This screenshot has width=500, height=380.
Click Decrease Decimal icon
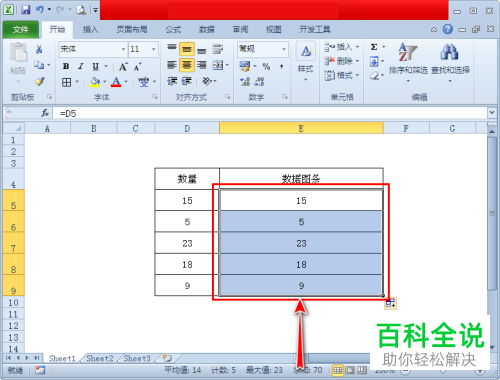point(260,82)
